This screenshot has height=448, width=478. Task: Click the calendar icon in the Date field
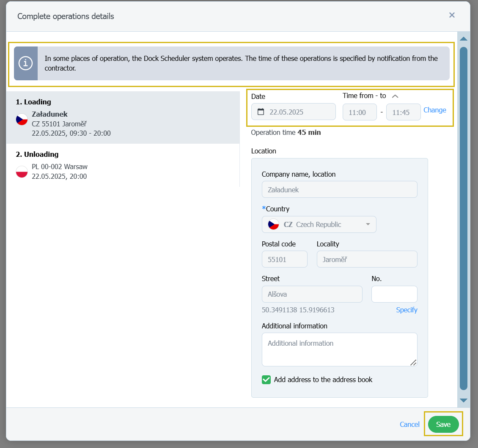(261, 112)
